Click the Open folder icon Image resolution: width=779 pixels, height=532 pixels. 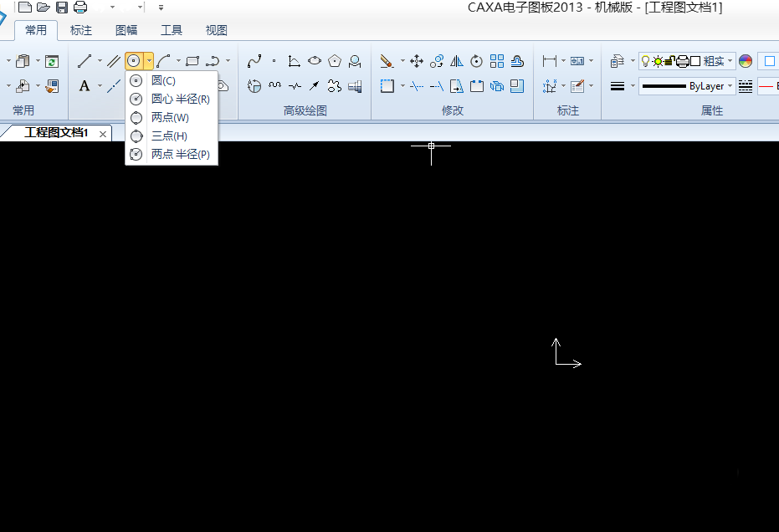[x=44, y=7]
